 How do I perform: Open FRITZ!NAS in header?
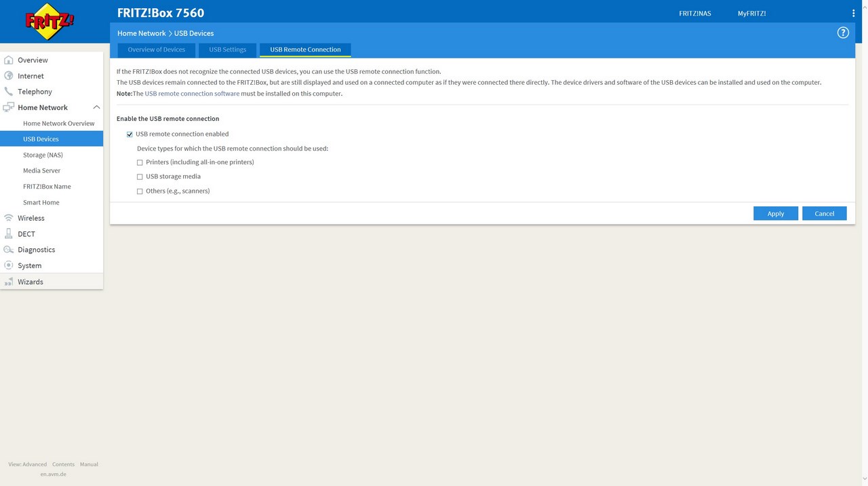(x=695, y=14)
